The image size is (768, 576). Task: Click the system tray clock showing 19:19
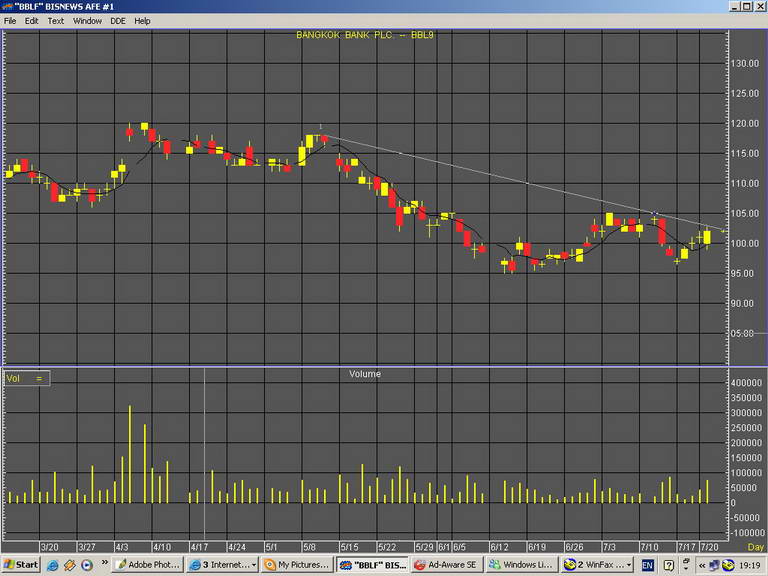pyautogui.click(x=749, y=565)
